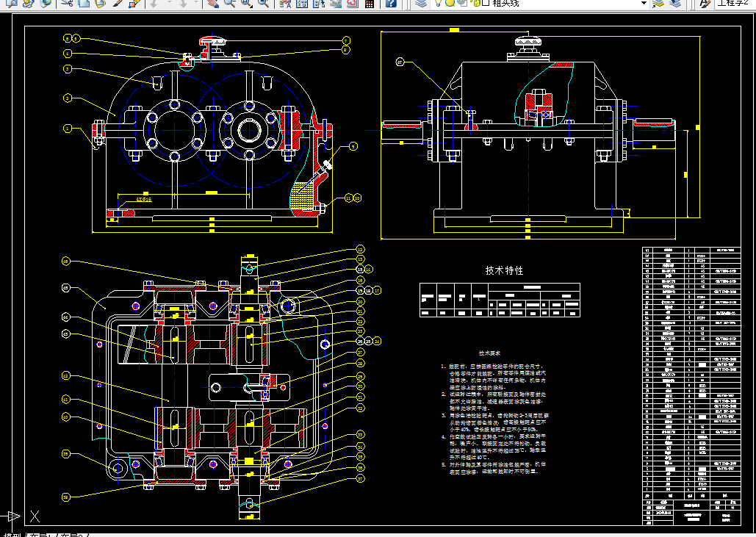Click the Undo arrow
756x537 pixels.
click(155, 4)
